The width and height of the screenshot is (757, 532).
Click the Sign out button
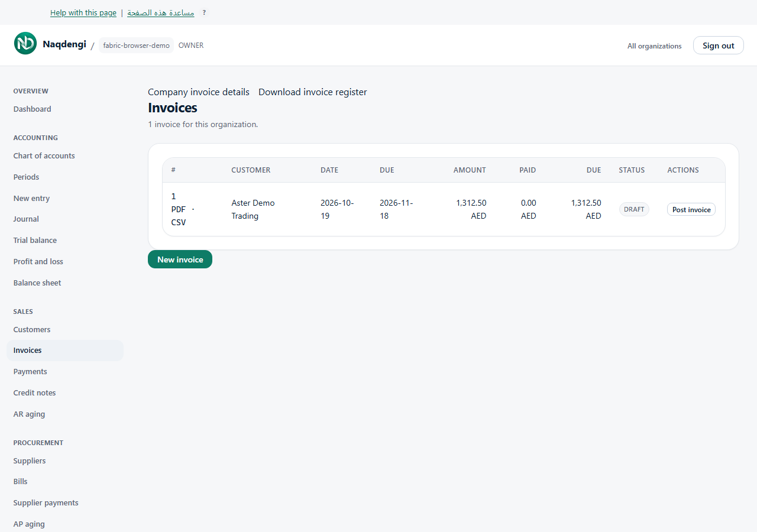719,46
